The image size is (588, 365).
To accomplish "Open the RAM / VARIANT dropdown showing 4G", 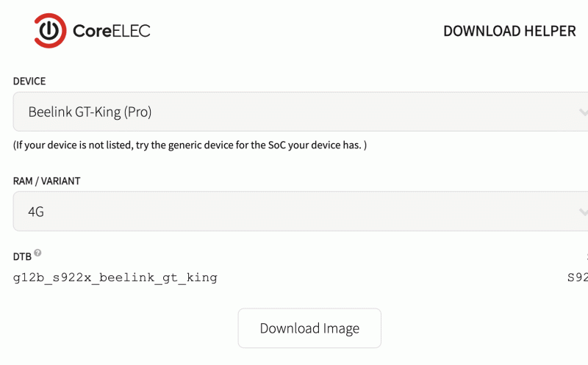I will (301, 212).
